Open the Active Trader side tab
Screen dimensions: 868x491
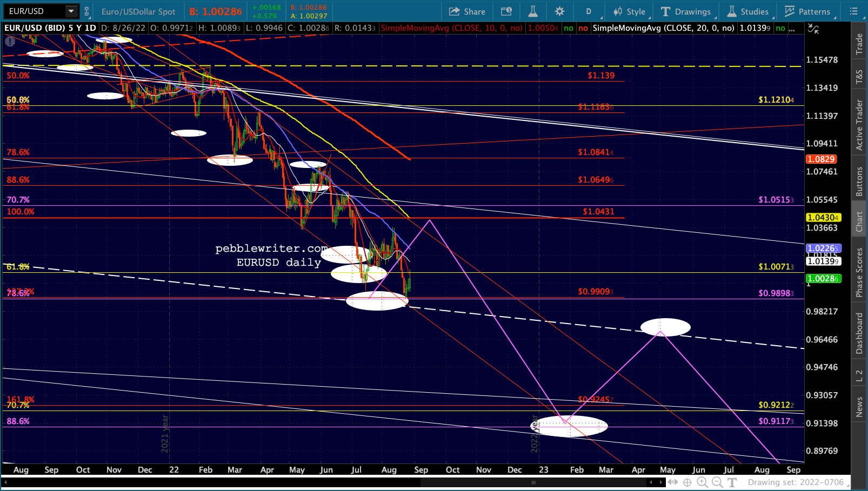point(859,125)
